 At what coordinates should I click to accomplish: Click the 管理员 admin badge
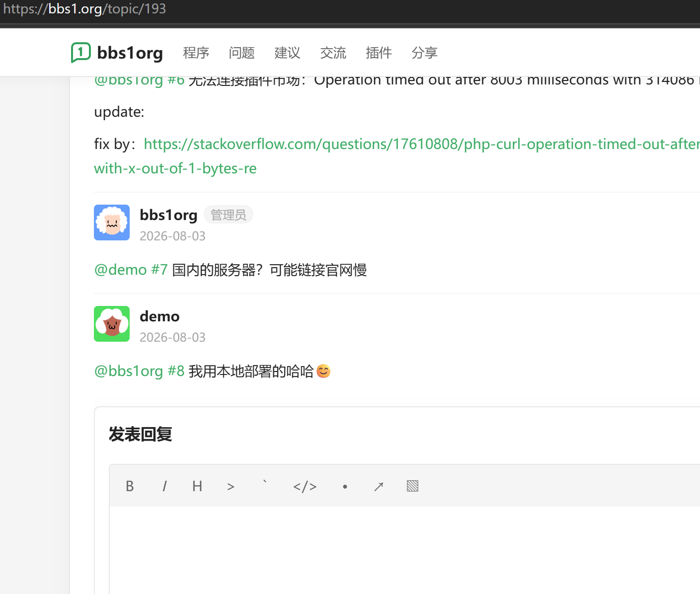tap(229, 215)
